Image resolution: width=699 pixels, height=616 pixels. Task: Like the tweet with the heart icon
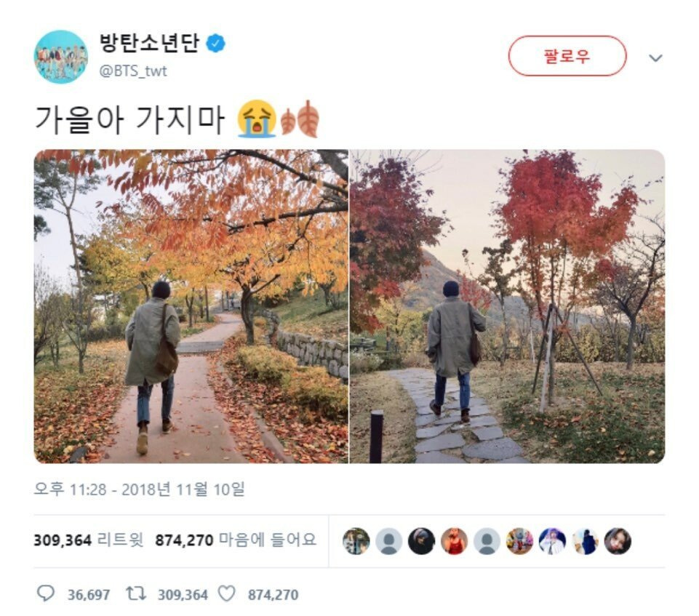pos(226,593)
